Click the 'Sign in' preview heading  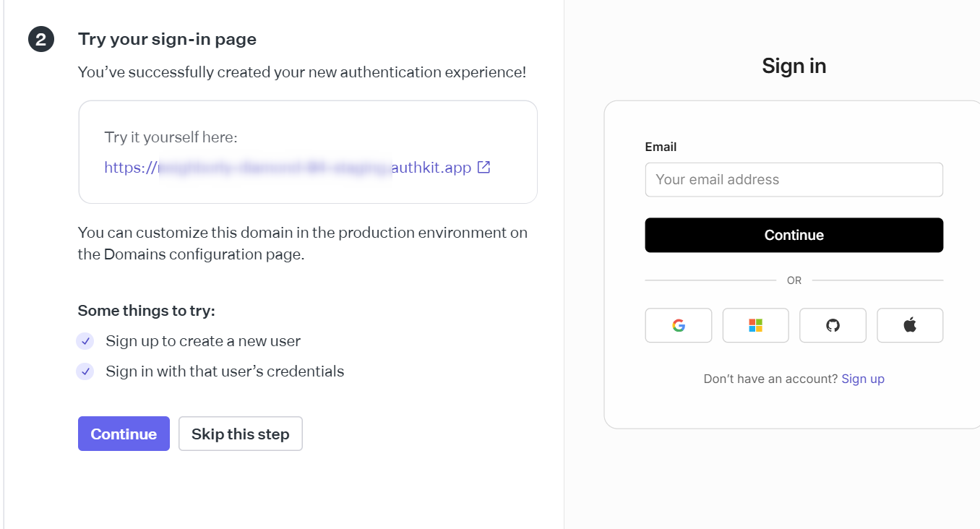tap(794, 66)
